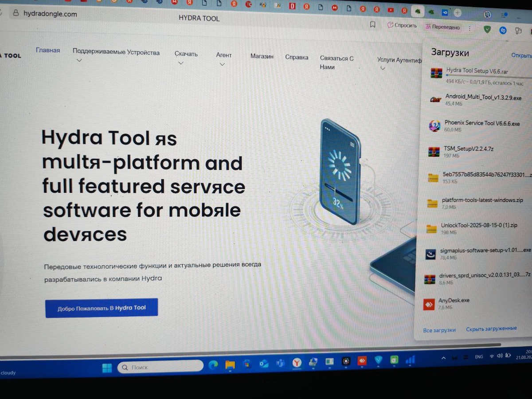
Task: Click the 5eb7557b85d83544b zip folder icon
Action: tap(433, 178)
